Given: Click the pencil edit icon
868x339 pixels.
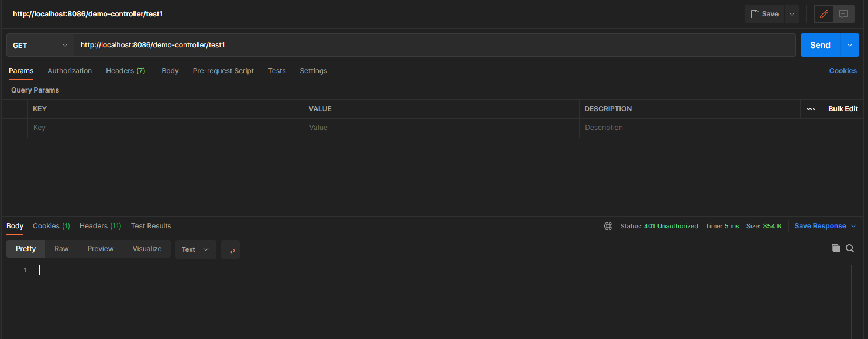Looking at the screenshot, I should [x=824, y=14].
